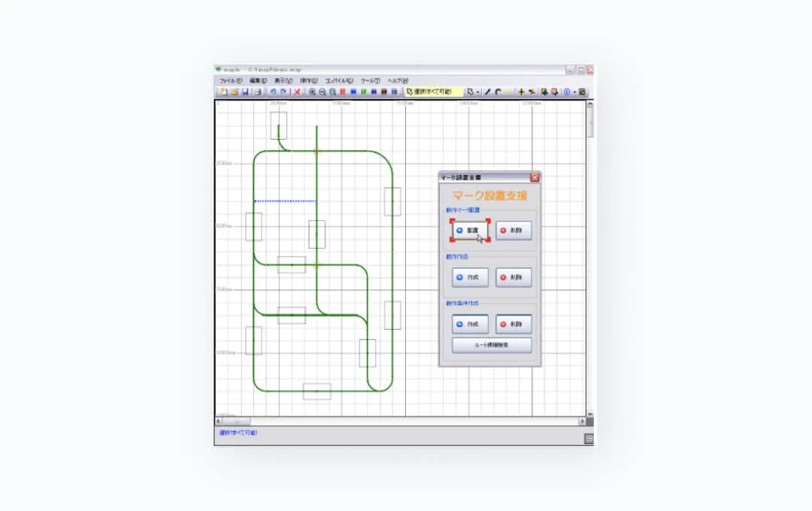Viewport: 812px width, 511px height.
Task: Click the Open folder toolbar icon
Action: pos(234,92)
